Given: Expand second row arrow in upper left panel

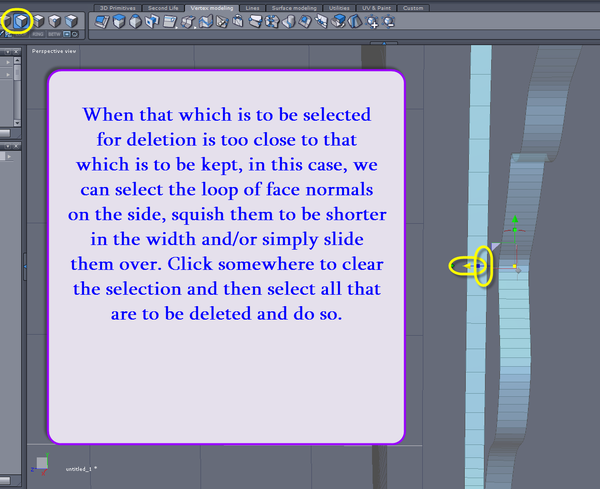Looking at the screenshot, I should pyautogui.click(x=8, y=75).
